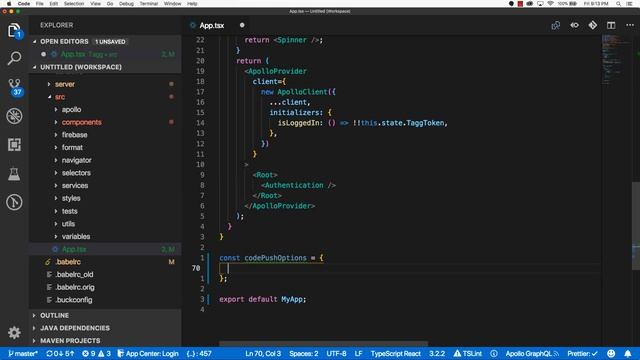Click unsaved dot on App.tsx tab
The height and width of the screenshot is (360, 640).
pos(242,25)
